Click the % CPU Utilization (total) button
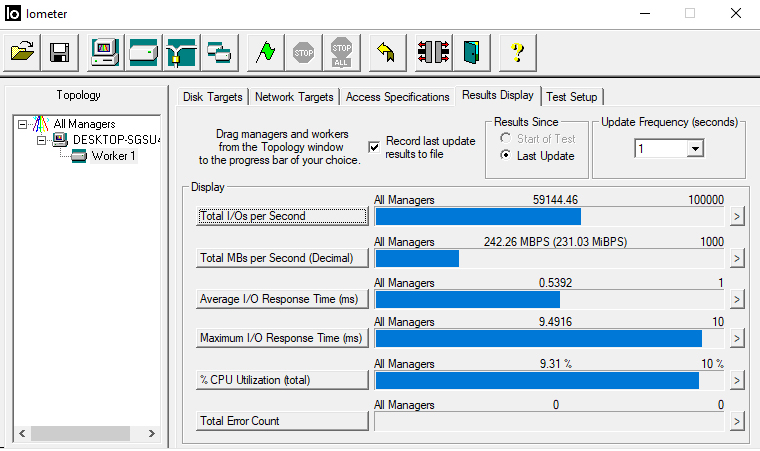This screenshot has height=451, width=760. tap(282, 380)
